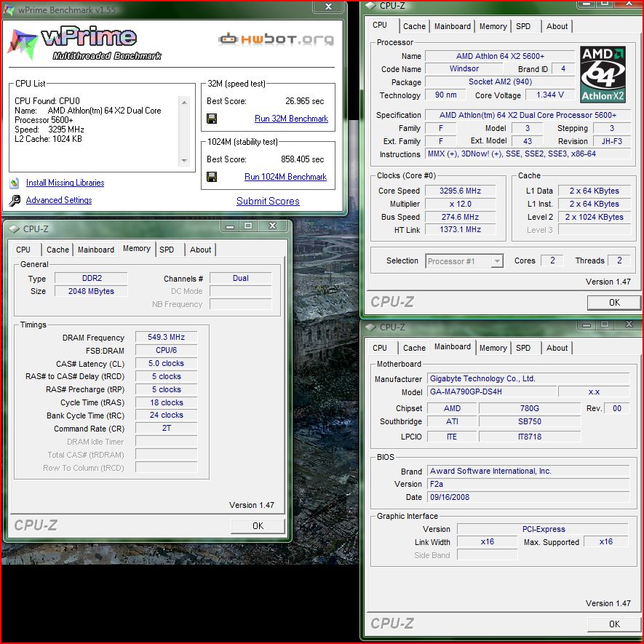Click the AMD Athlon X2 processor logo
The width and height of the screenshot is (644, 644).
tap(603, 74)
